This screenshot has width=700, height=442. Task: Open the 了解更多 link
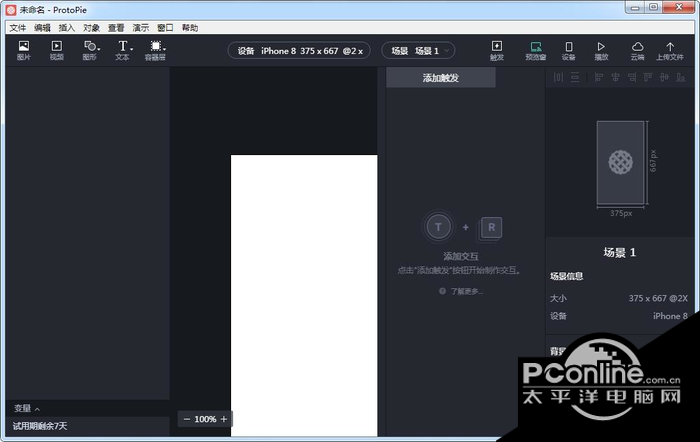point(467,291)
